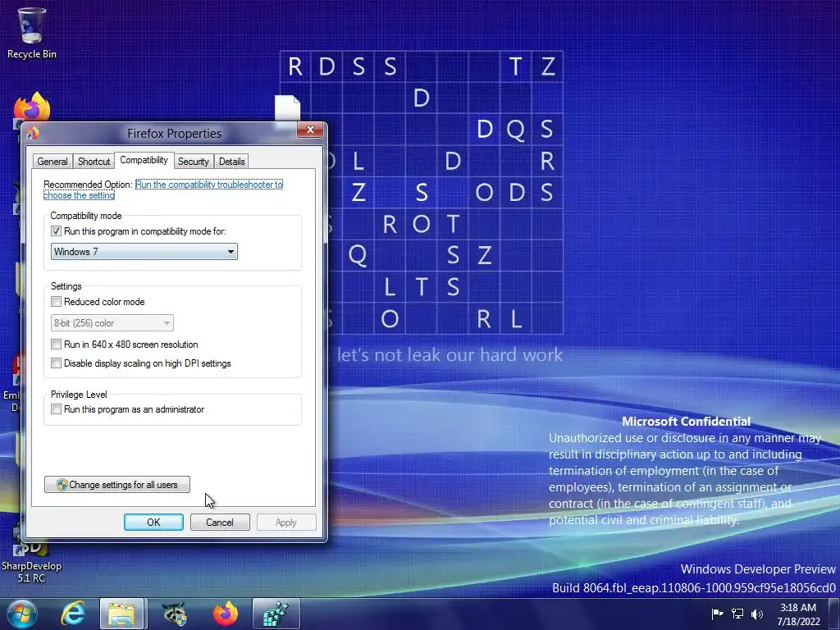The height and width of the screenshot is (630, 840).
Task: Switch to the Security tab
Action: (194, 162)
